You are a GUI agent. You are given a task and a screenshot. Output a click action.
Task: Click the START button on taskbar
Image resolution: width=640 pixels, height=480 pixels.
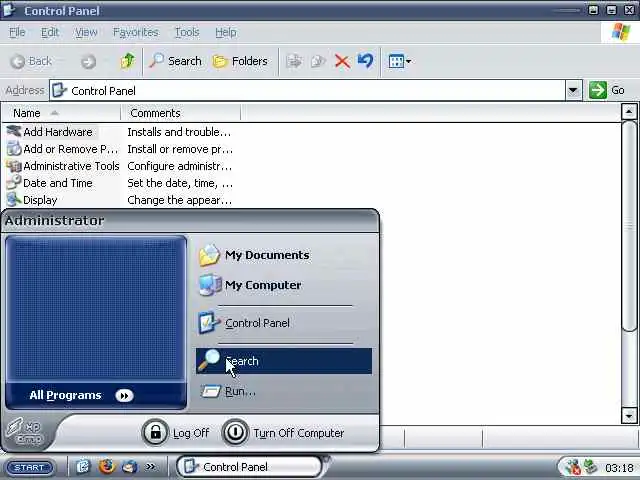pyautogui.click(x=30, y=467)
